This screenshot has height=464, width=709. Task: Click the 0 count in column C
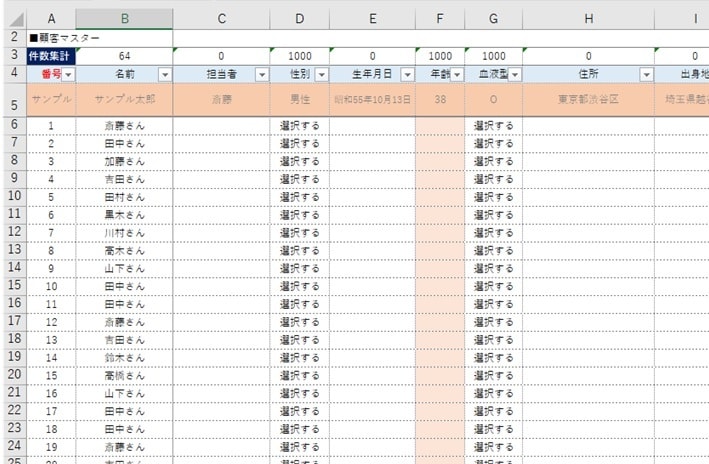click(x=221, y=56)
